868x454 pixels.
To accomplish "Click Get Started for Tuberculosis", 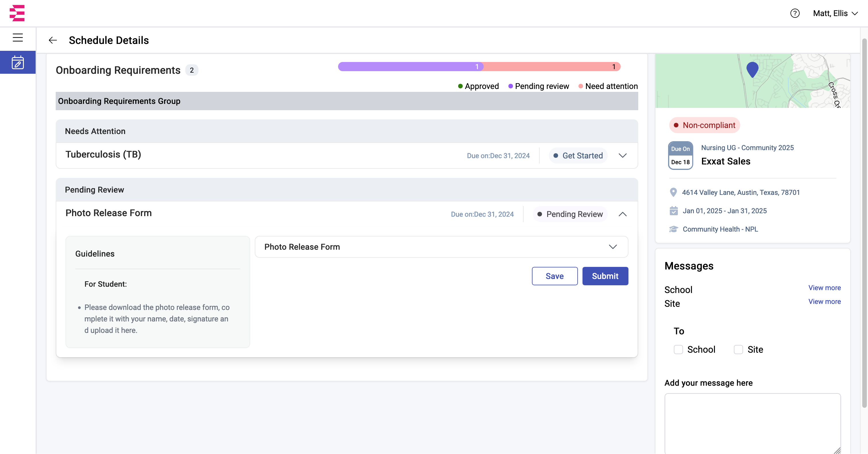I will click(578, 156).
